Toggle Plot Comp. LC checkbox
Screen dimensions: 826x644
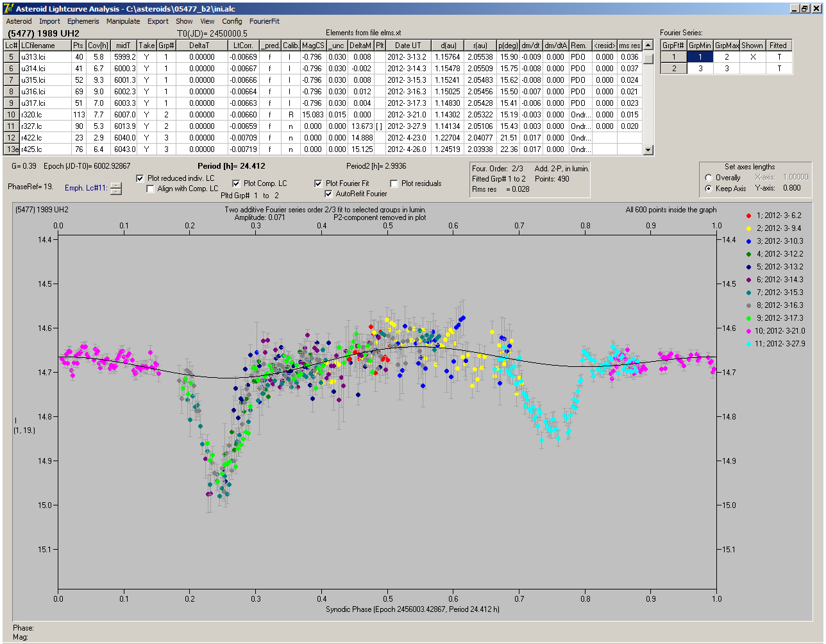coord(236,183)
